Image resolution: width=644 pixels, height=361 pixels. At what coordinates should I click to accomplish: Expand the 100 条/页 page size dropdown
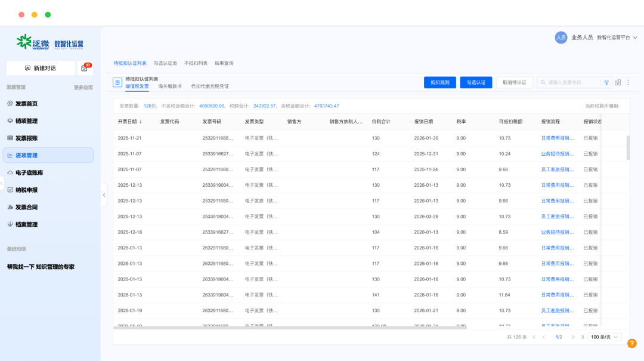coord(604,337)
